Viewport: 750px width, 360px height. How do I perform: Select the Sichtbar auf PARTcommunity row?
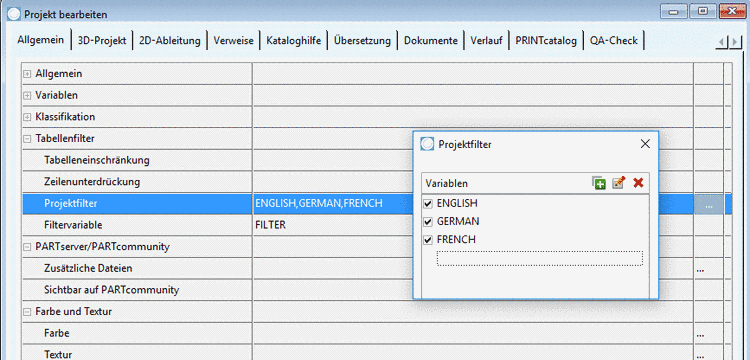coord(111,290)
